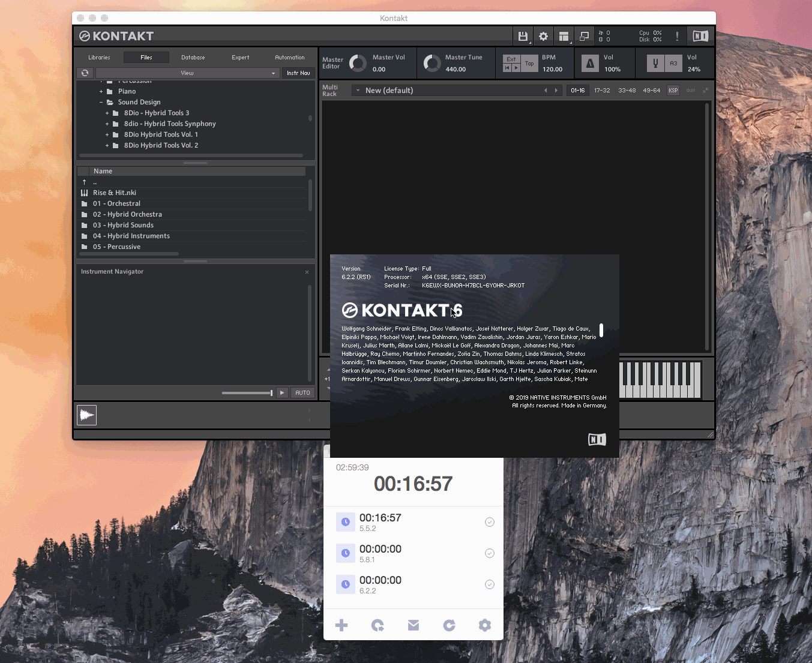
Task: Click the rack minimize arrows icon
Action: [x=705, y=91]
